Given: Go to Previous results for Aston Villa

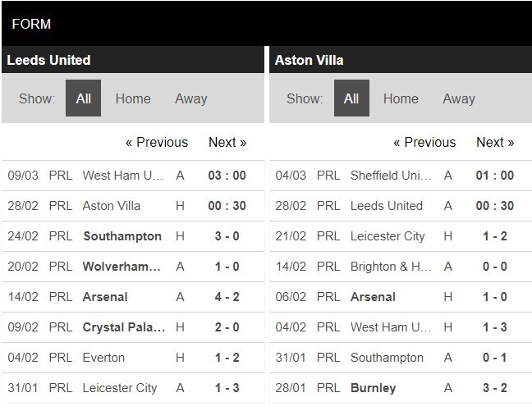Looking at the screenshot, I should (x=424, y=142).
